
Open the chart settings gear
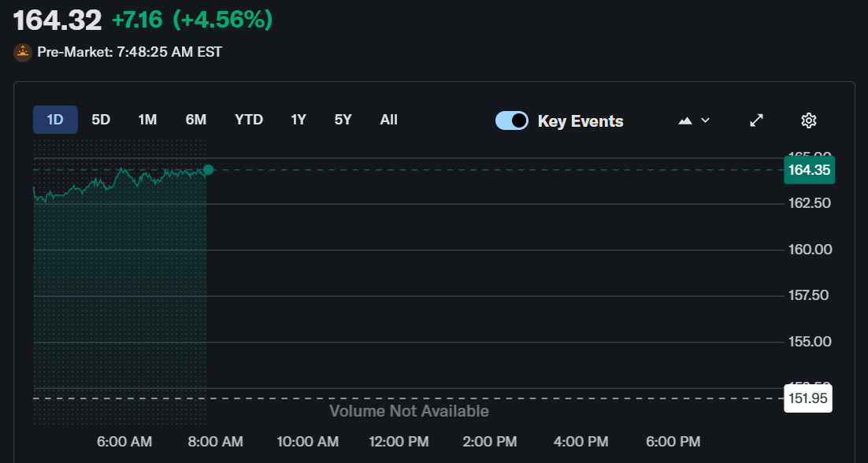(808, 120)
